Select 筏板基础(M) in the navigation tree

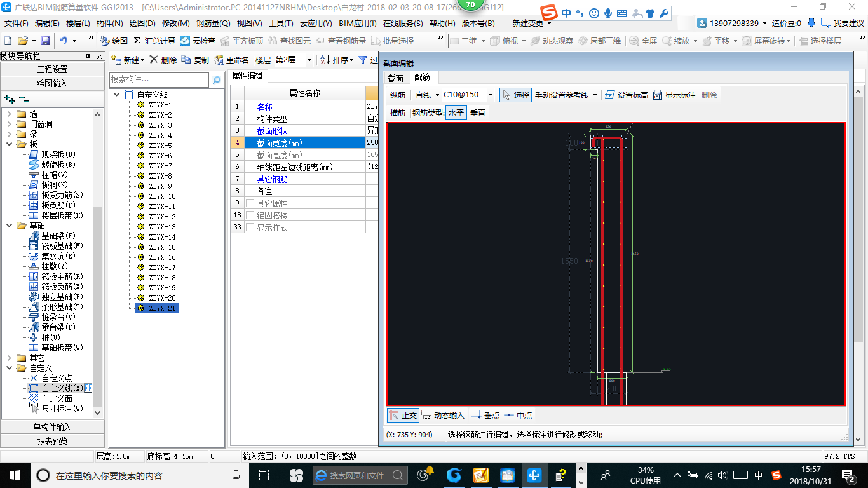tap(57, 246)
